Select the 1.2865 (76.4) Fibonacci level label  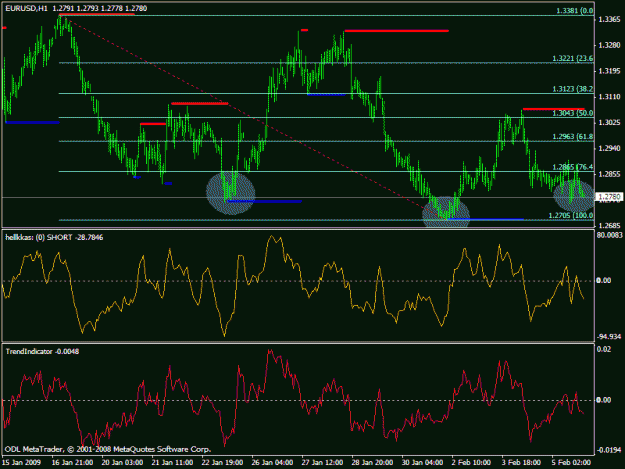coord(573,167)
